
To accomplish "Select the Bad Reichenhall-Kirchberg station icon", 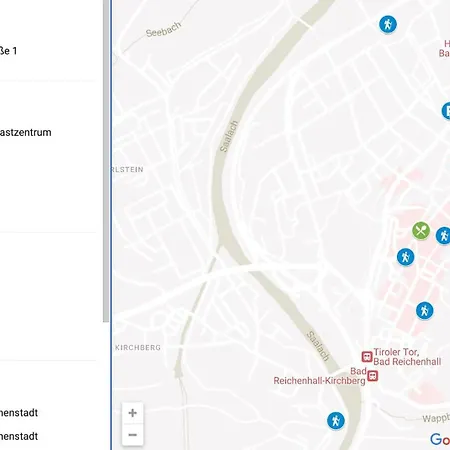I will 372,376.
